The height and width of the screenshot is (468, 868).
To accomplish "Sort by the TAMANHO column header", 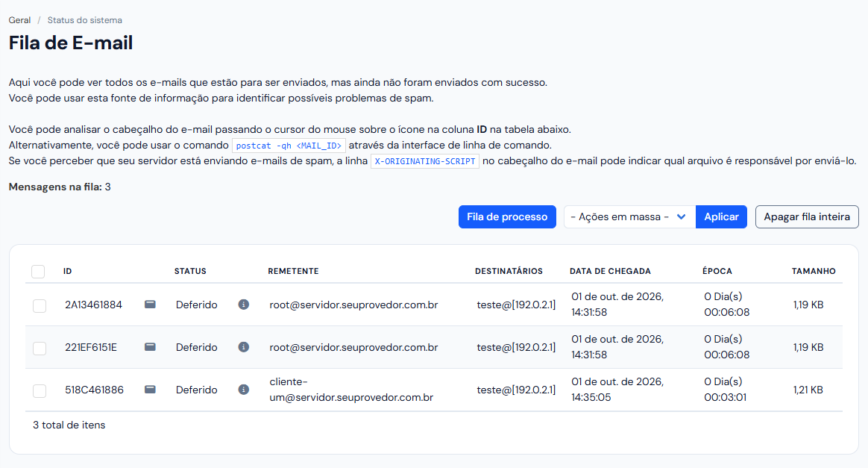I will 814,272.
